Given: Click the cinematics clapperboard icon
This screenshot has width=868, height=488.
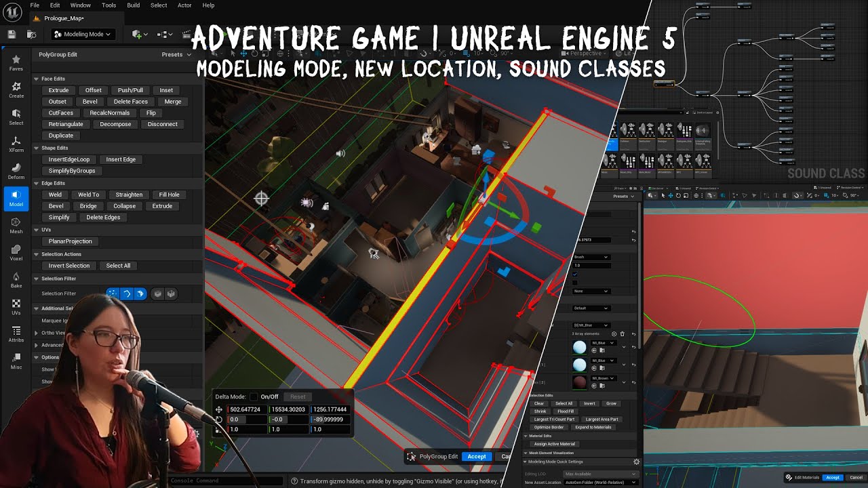Looking at the screenshot, I should (x=186, y=34).
